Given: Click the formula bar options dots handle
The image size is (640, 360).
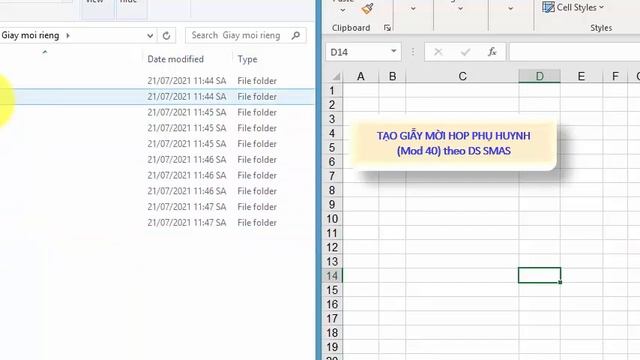Looking at the screenshot, I should pyautogui.click(x=413, y=52).
